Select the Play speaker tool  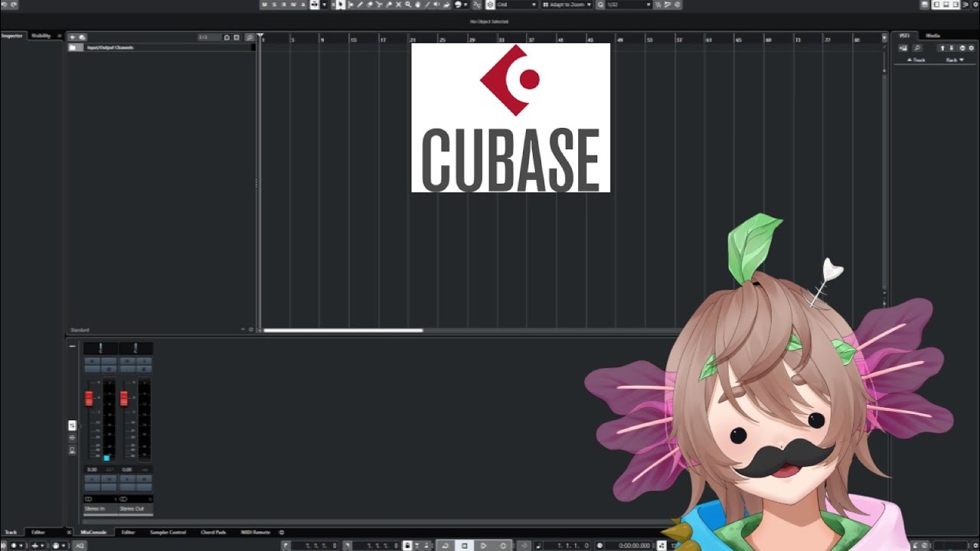click(x=436, y=5)
